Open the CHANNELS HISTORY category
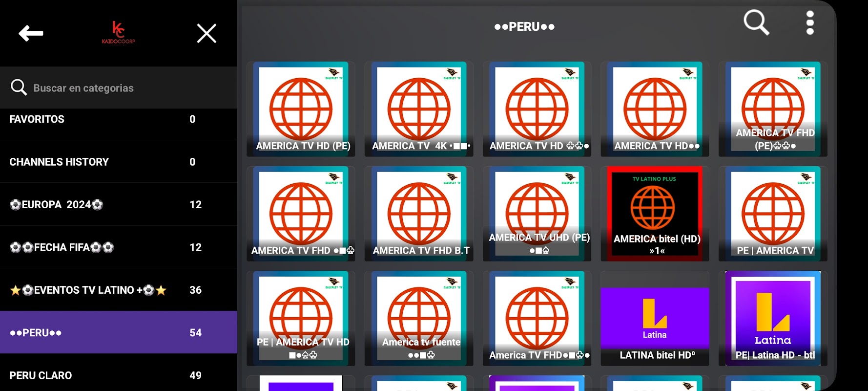Viewport: 868px width, 391px height. (x=119, y=162)
